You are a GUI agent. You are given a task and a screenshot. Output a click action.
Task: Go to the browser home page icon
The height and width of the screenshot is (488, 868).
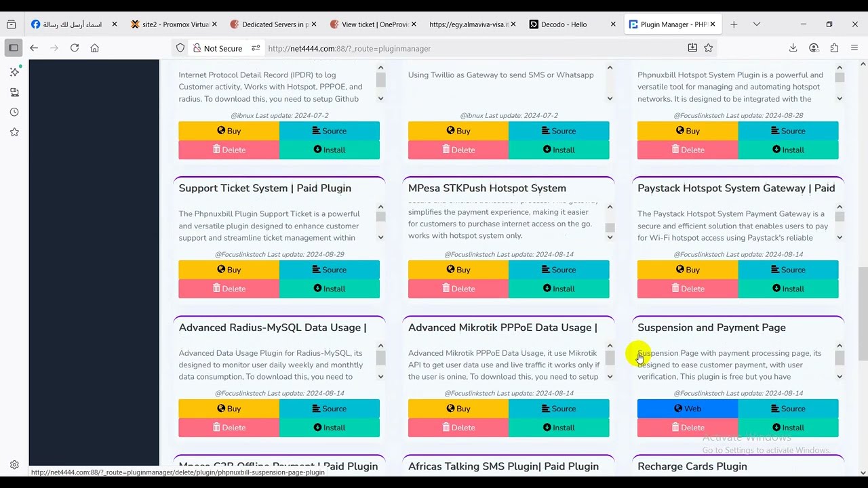[x=95, y=48]
